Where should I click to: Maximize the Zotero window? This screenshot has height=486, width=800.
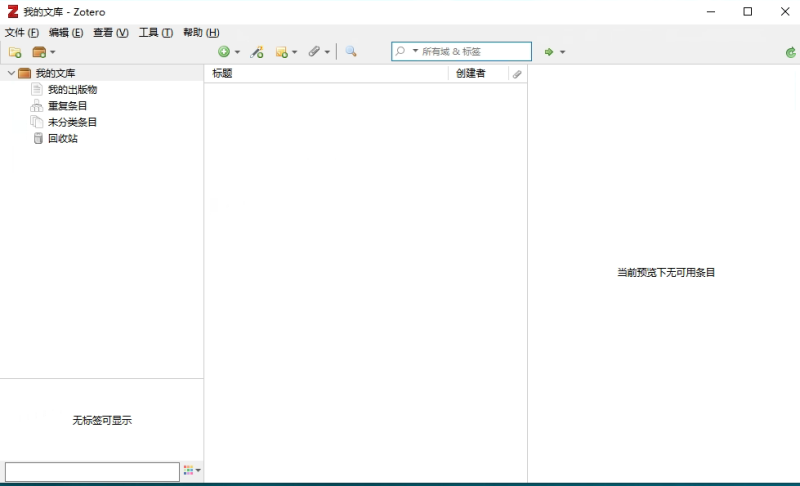[747, 11]
